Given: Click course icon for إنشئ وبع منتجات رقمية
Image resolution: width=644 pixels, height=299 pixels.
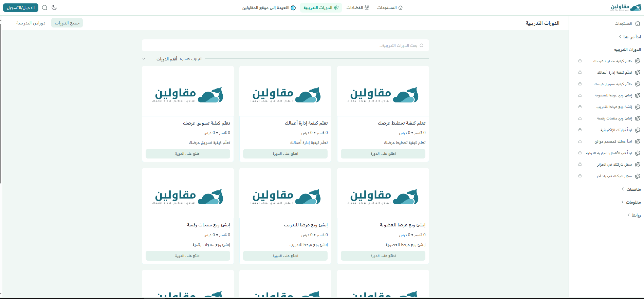Looking at the screenshot, I should (638, 118).
